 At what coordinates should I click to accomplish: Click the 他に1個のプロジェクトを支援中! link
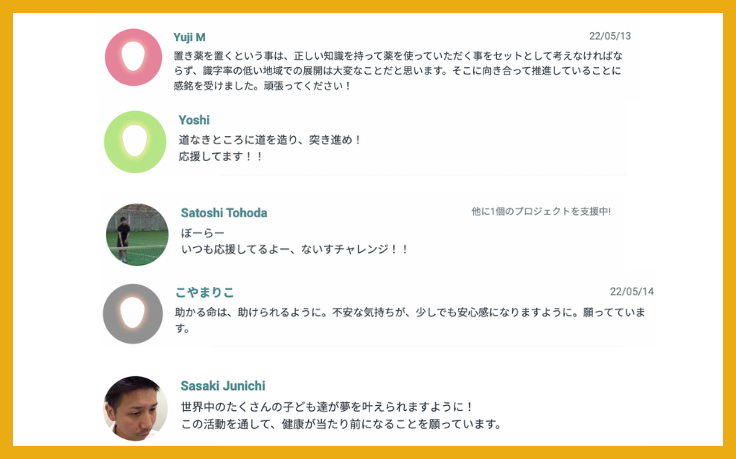(541, 212)
